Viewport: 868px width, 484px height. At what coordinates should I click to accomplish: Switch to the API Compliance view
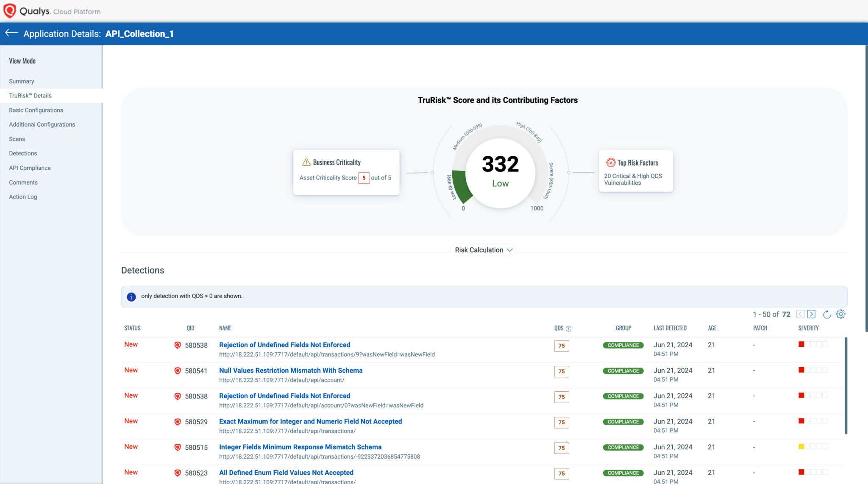30,168
